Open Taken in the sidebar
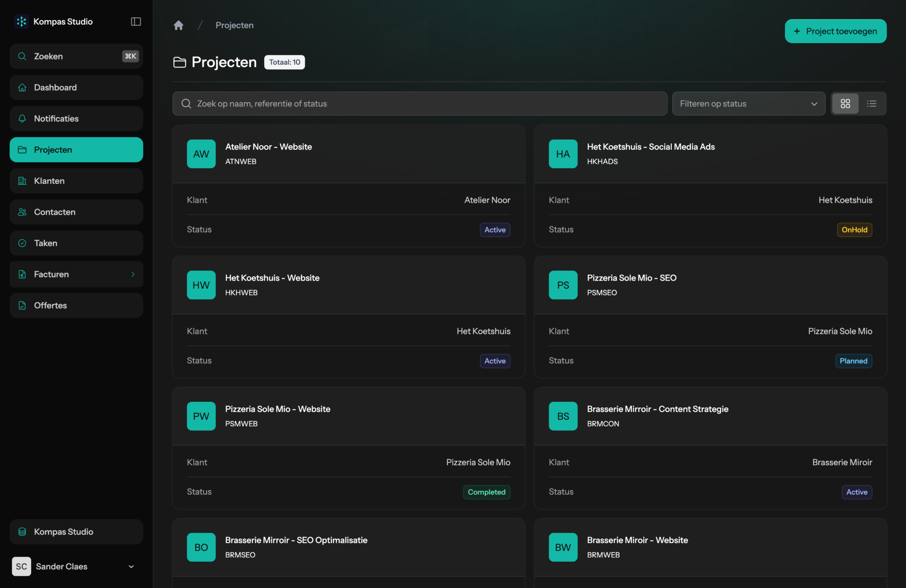The width and height of the screenshot is (906, 588). 76,243
